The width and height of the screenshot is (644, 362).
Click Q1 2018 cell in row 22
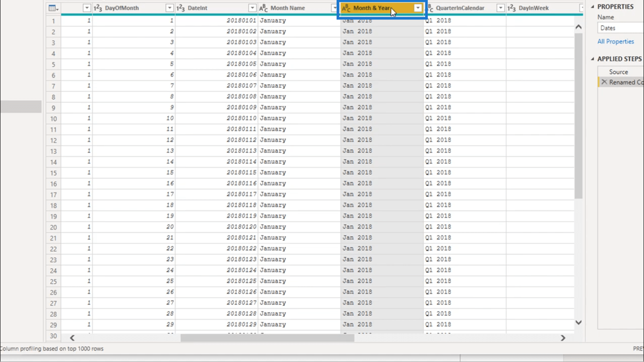click(465, 248)
